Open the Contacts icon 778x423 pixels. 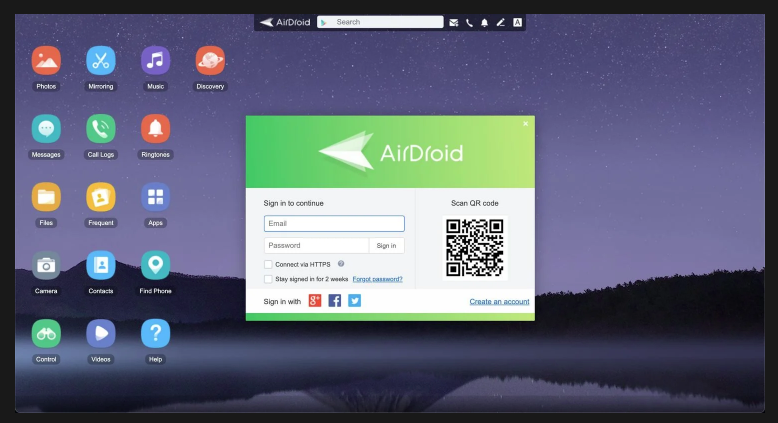101,265
